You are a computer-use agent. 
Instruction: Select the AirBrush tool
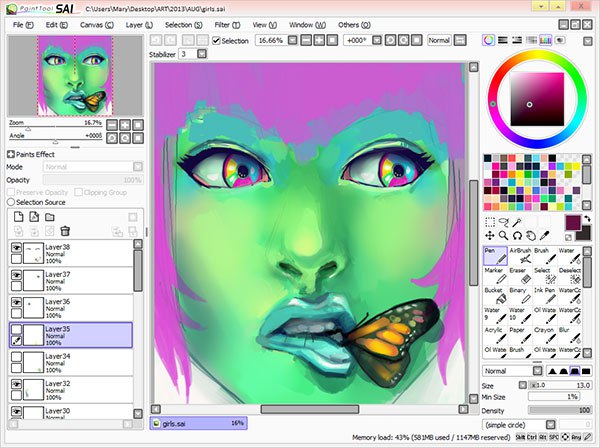click(520, 256)
